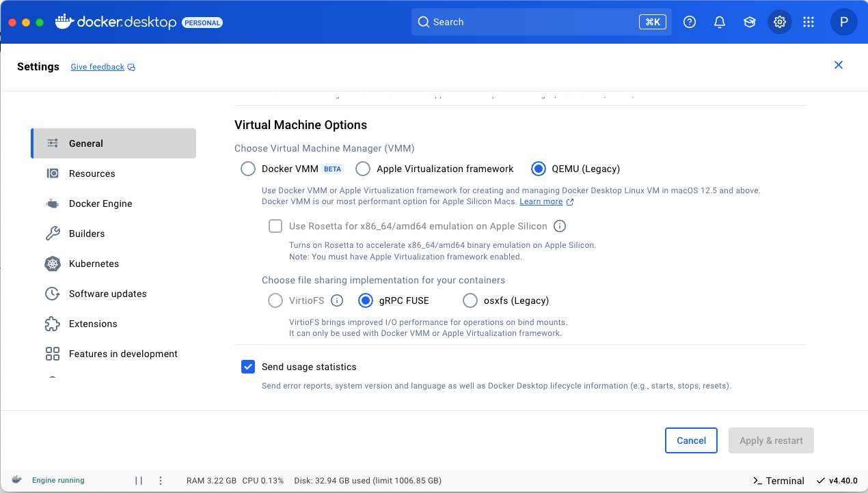Select the VirtioFS radio button
The image size is (868, 493).
click(x=275, y=300)
